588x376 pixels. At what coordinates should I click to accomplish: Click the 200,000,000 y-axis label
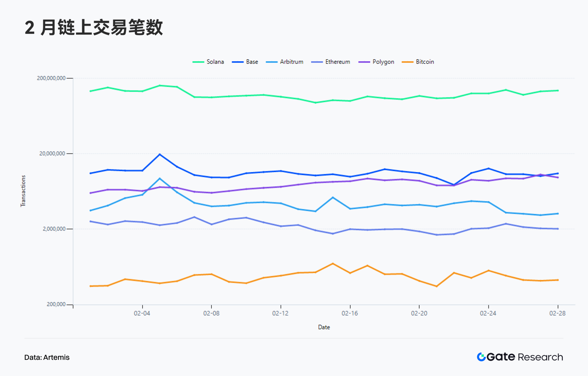(x=51, y=78)
